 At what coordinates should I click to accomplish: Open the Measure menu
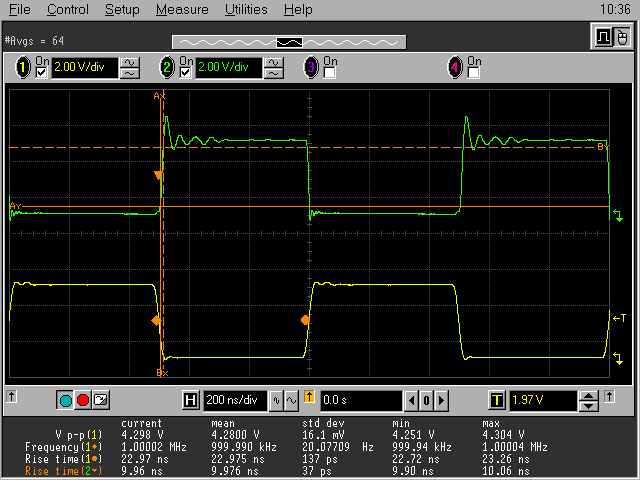coord(182,9)
